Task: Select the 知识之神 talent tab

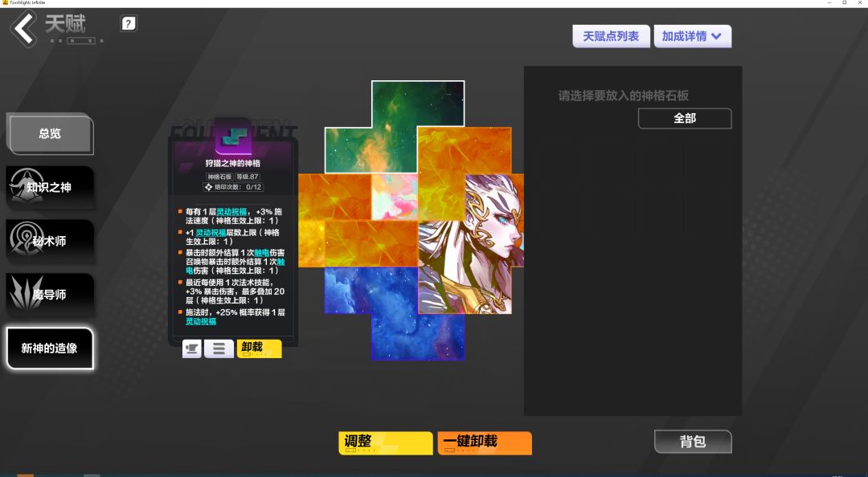Action: click(50, 187)
